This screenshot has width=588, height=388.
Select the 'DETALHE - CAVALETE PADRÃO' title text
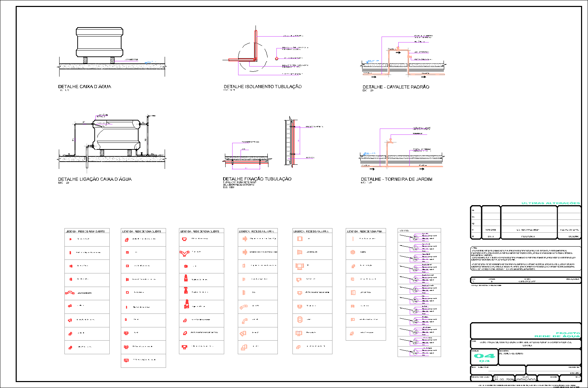[396, 87]
